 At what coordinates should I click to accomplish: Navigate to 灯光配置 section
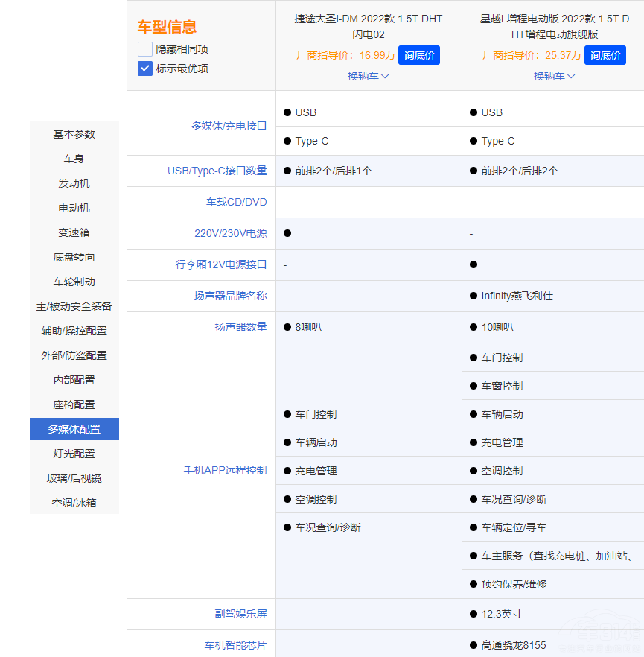point(74,454)
